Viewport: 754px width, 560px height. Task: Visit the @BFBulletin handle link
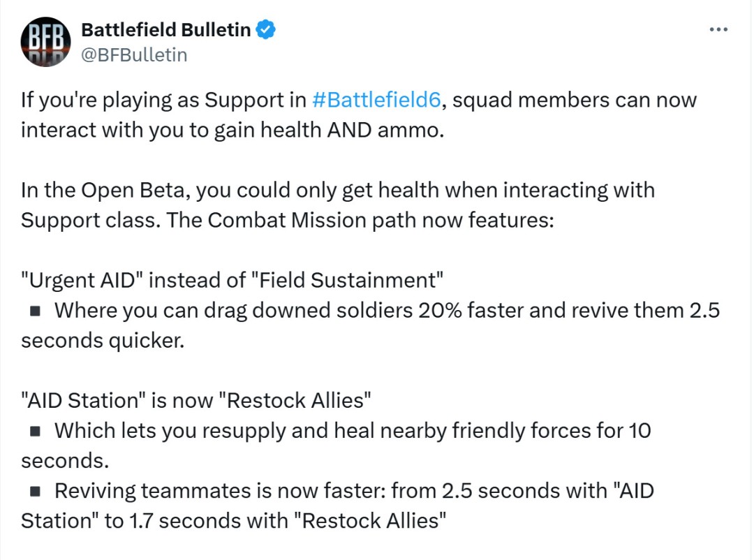point(134,54)
